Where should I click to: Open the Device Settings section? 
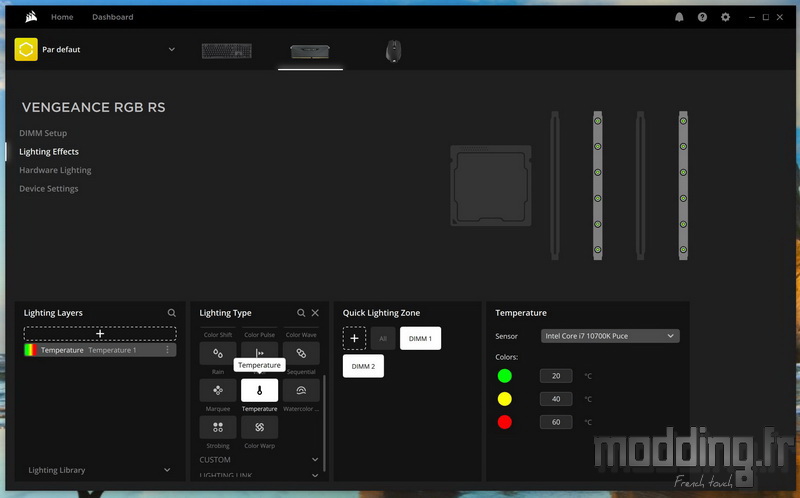point(48,189)
